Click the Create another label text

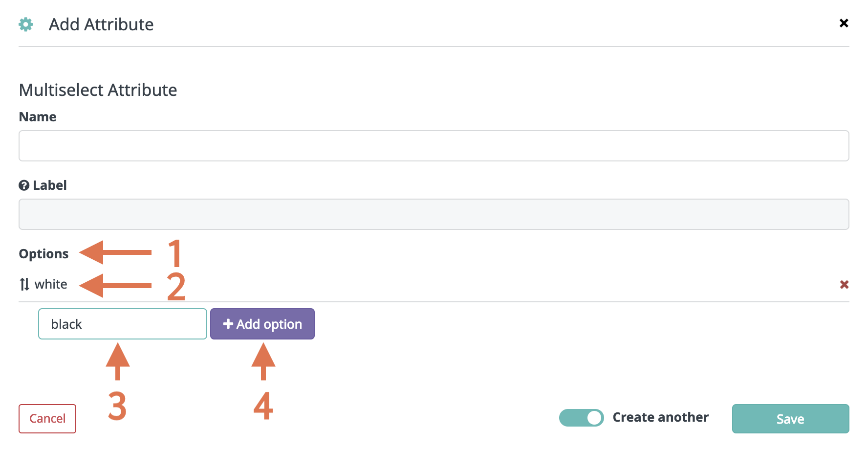click(660, 417)
